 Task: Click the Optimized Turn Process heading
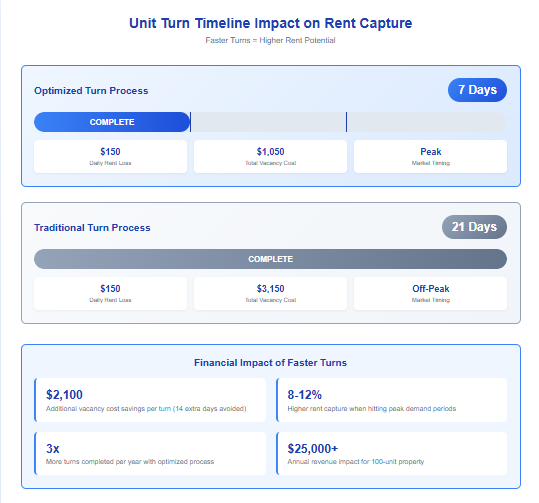pyautogui.click(x=91, y=91)
